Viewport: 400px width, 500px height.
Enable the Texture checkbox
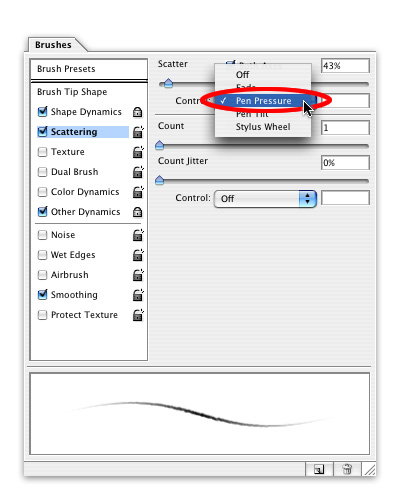(x=42, y=152)
